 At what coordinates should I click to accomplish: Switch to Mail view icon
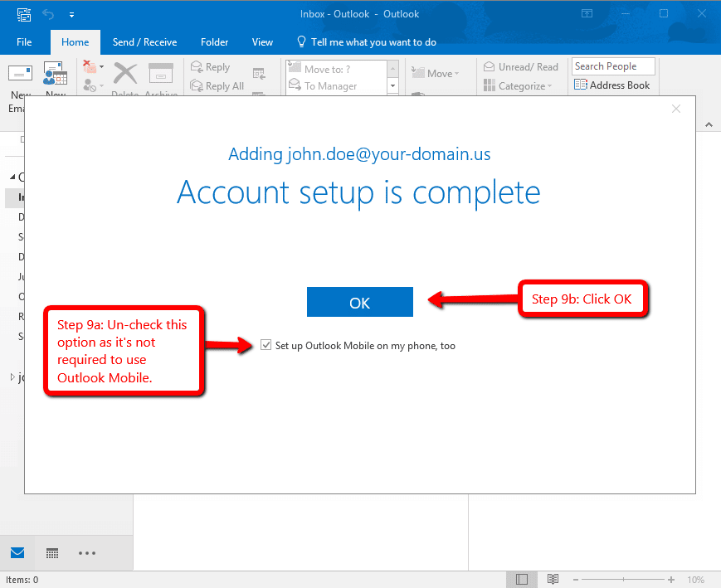17,552
